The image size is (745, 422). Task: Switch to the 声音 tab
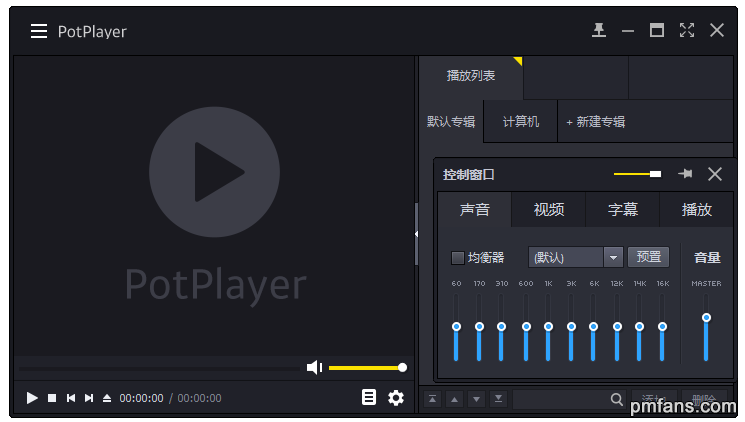coord(475,210)
